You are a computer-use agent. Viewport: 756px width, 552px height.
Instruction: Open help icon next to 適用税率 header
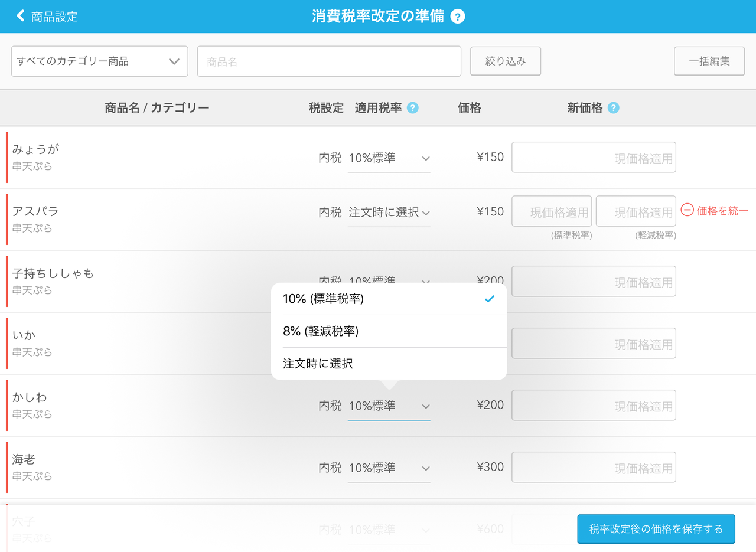(413, 108)
